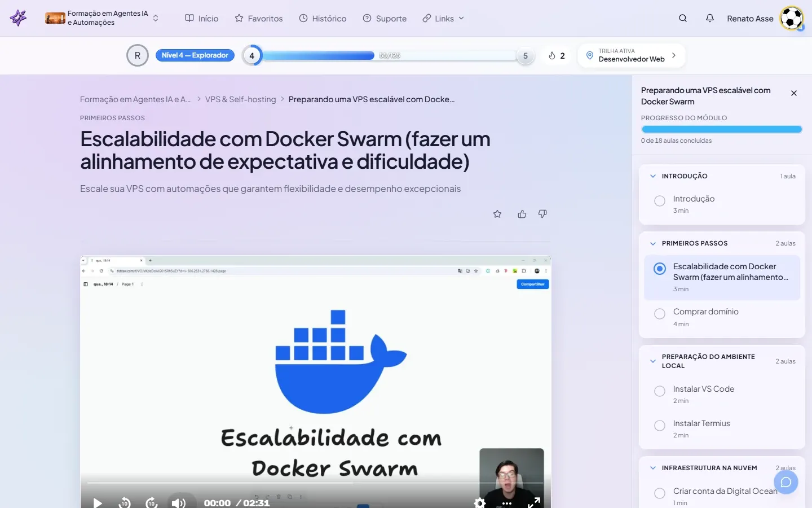Collapse the INTRODUÇÃO section
The width and height of the screenshot is (812, 508).
coord(653,176)
